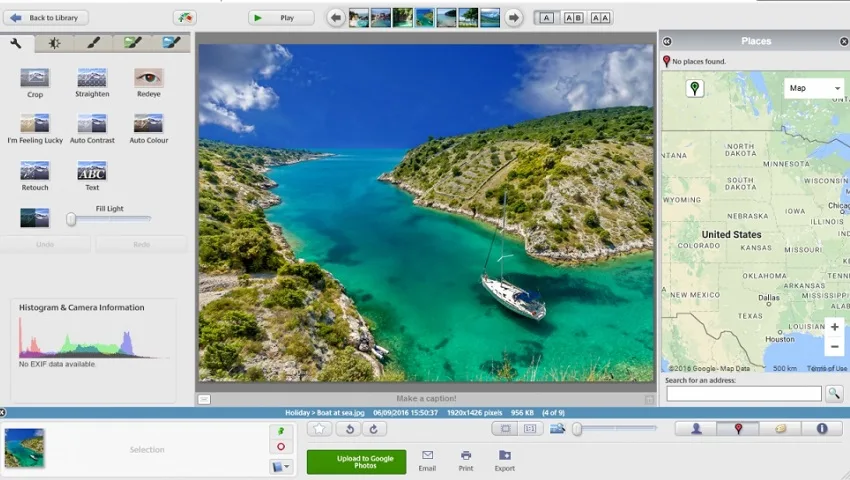Open the Text tool
850x480 pixels.
pos(92,176)
